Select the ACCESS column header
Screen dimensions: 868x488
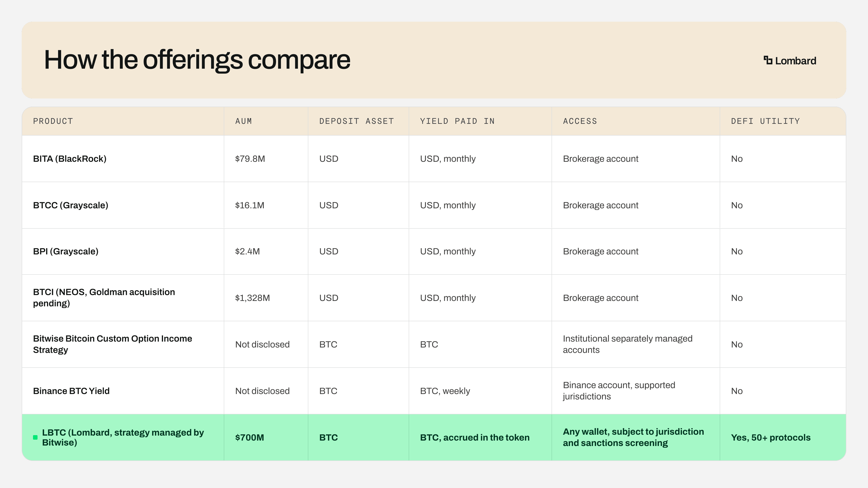(x=580, y=121)
